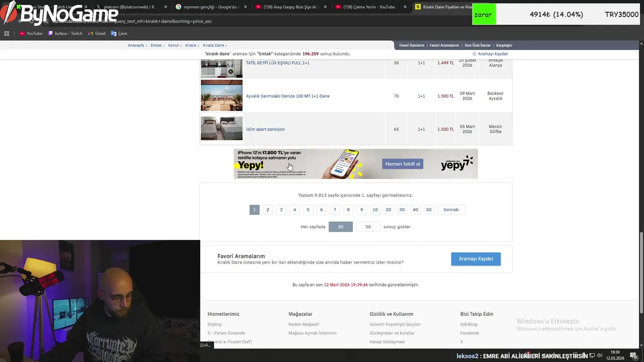The width and height of the screenshot is (644, 362).
Task: Jump to results page 20
Action: [x=388, y=210]
